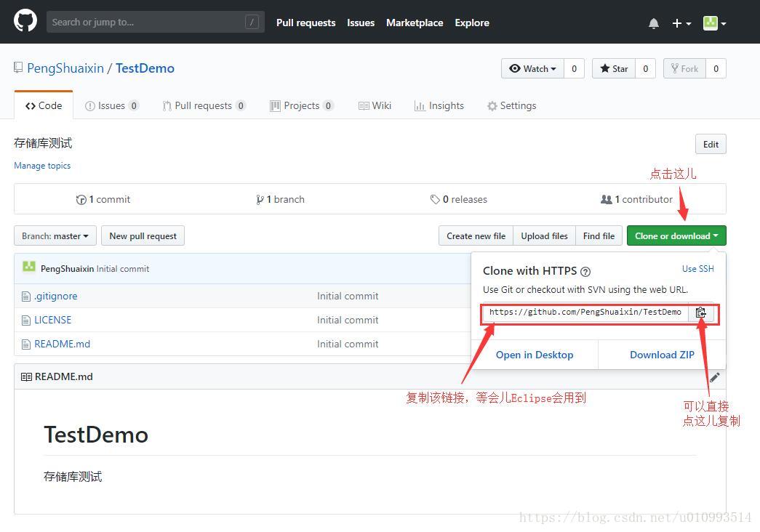Open PengShuaixin author link in commit row
Image resolution: width=760 pixels, height=532 pixels.
point(68,268)
